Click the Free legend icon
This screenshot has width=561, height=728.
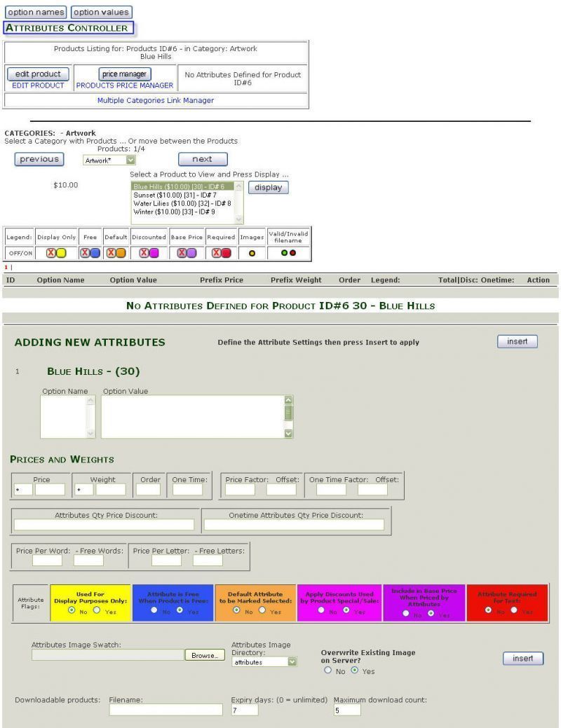[90, 253]
